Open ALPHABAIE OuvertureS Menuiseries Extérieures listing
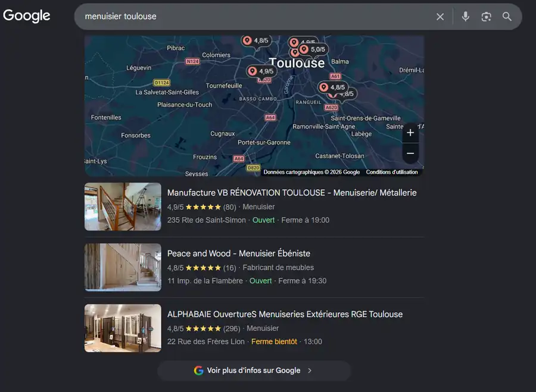The width and height of the screenshot is (536, 392). point(285,314)
